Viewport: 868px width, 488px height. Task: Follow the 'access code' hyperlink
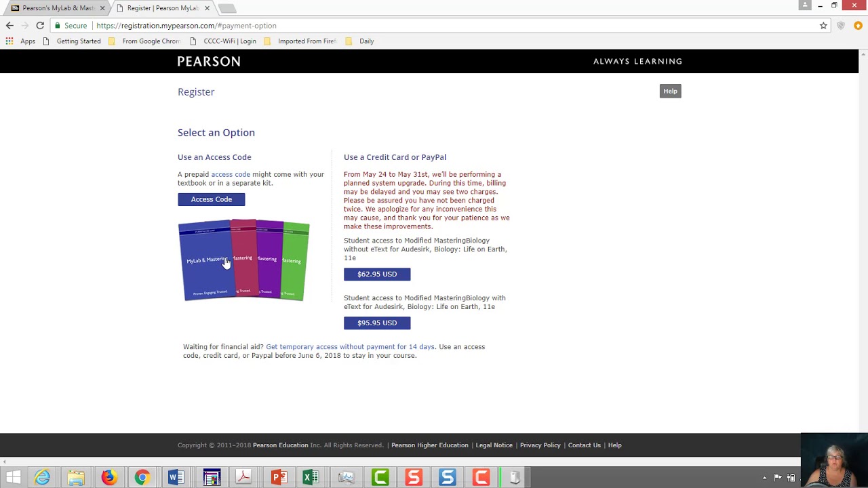pos(231,174)
